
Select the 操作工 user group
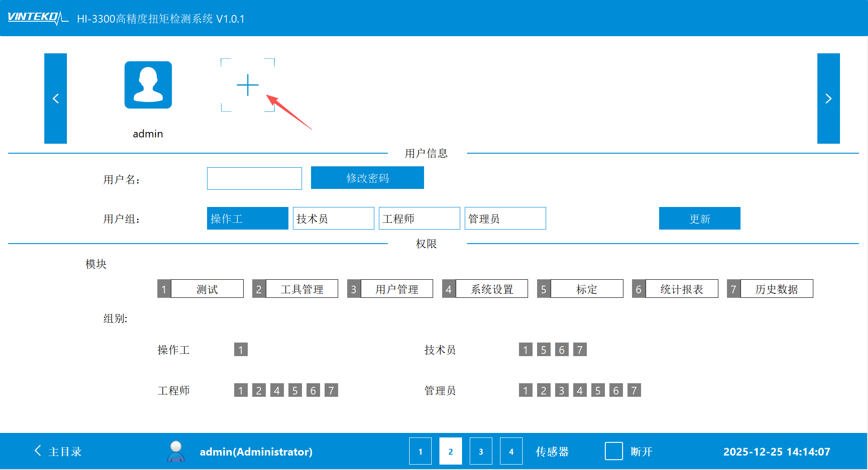point(247,218)
